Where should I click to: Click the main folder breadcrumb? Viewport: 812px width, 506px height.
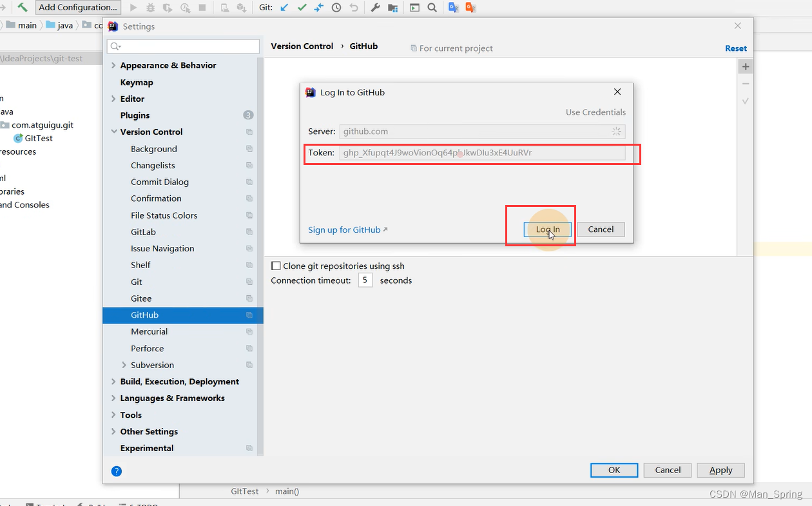click(21, 25)
